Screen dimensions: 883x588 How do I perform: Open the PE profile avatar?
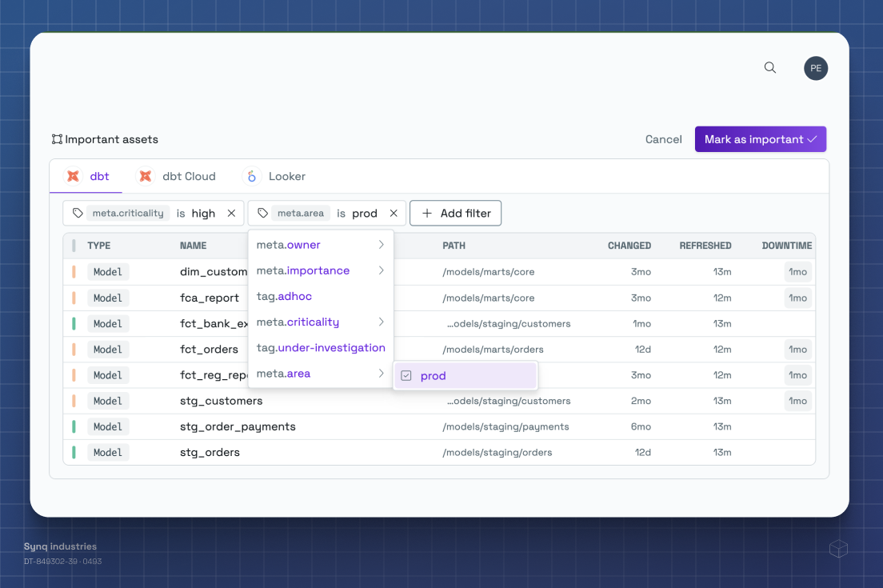point(816,68)
